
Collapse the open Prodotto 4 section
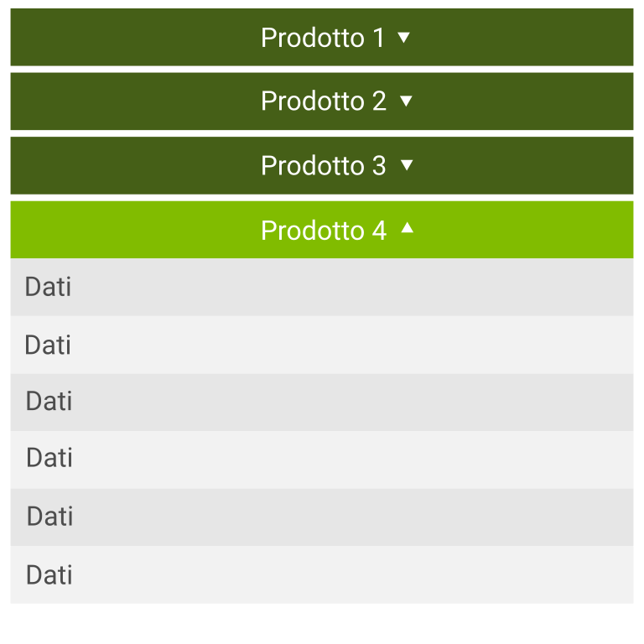[x=322, y=230]
